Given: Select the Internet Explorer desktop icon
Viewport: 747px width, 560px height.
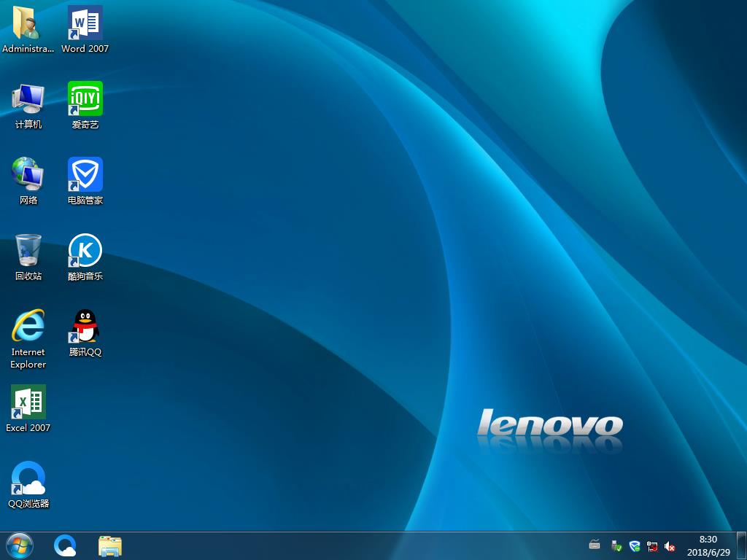Looking at the screenshot, I should click(x=28, y=339).
